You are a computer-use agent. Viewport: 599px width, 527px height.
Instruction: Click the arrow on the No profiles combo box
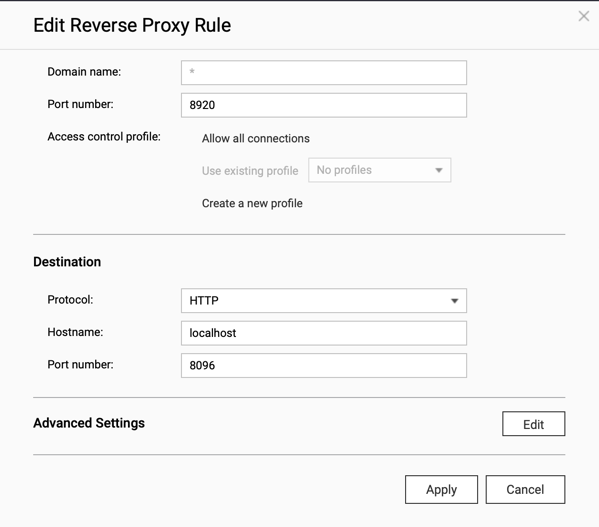(x=439, y=170)
